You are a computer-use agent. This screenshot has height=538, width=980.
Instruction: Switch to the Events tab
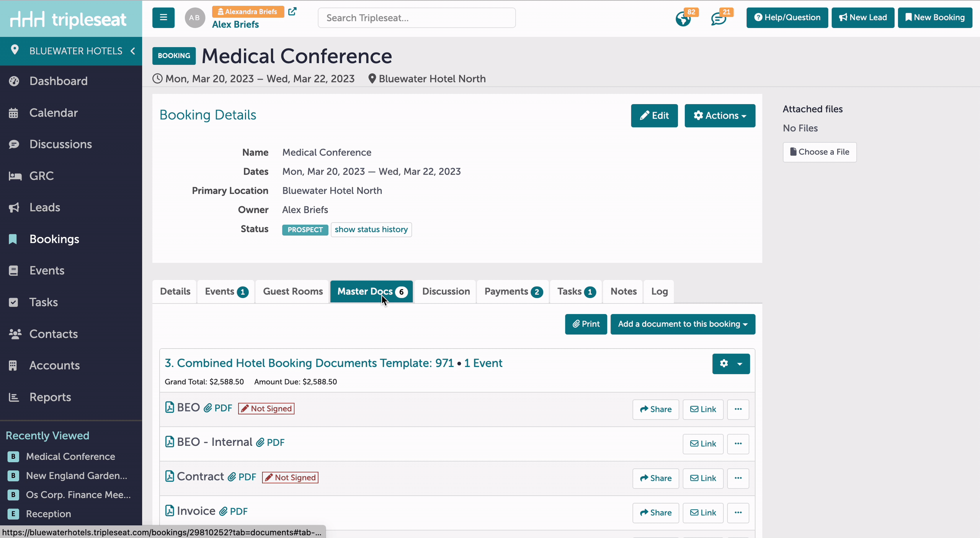click(x=226, y=292)
